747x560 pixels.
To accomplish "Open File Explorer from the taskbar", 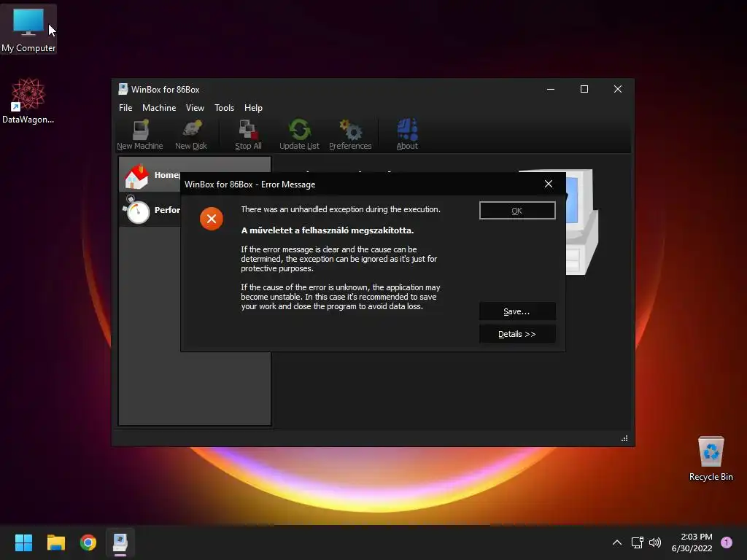I will (55, 542).
